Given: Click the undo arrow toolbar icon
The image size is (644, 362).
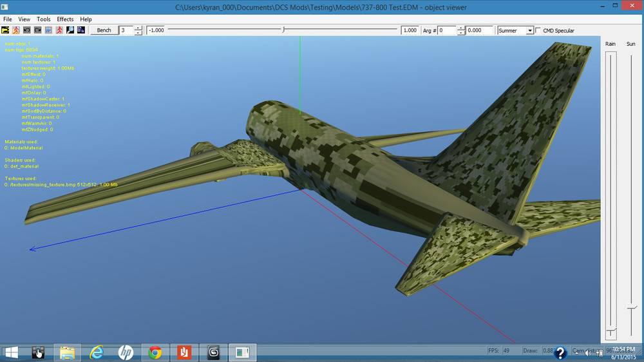Looking at the screenshot, I should pyautogui.click(x=27, y=30).
